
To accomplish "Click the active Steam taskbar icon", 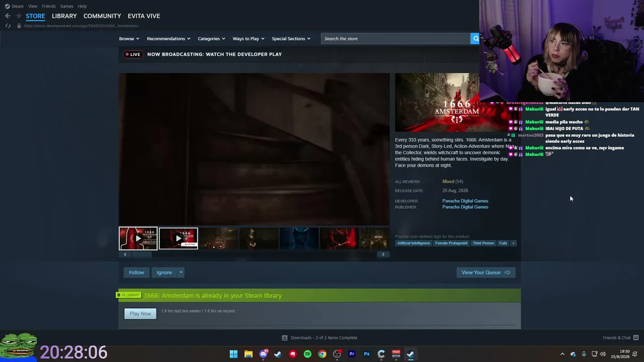I will [x=411, y=354].
